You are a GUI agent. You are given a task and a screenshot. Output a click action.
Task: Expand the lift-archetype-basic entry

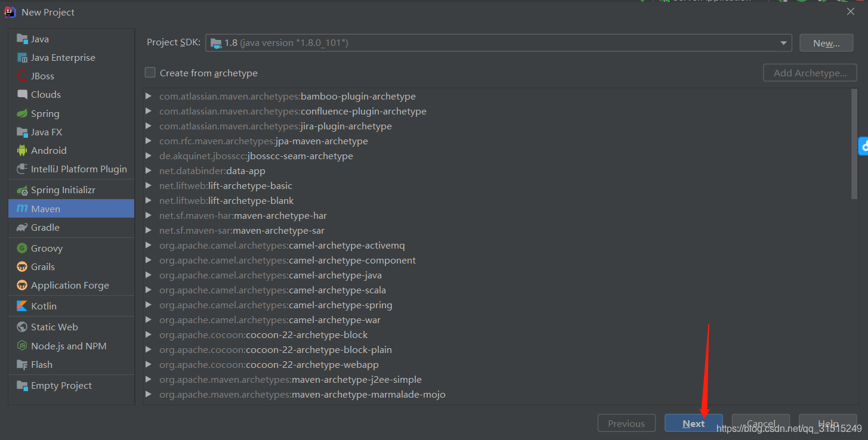click(x=149, y=185)
